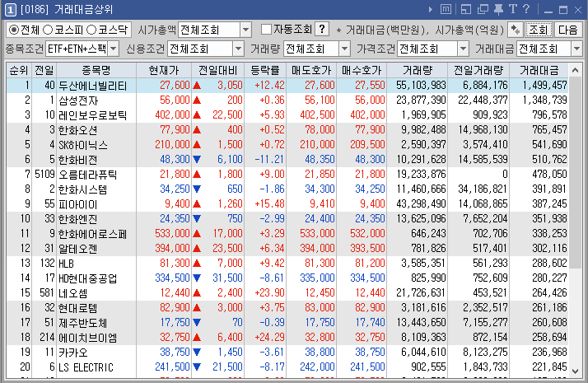Select 레인보우로보틱 stock name
The width and height of the screenshot is (588, 383).
pos(92,115)
